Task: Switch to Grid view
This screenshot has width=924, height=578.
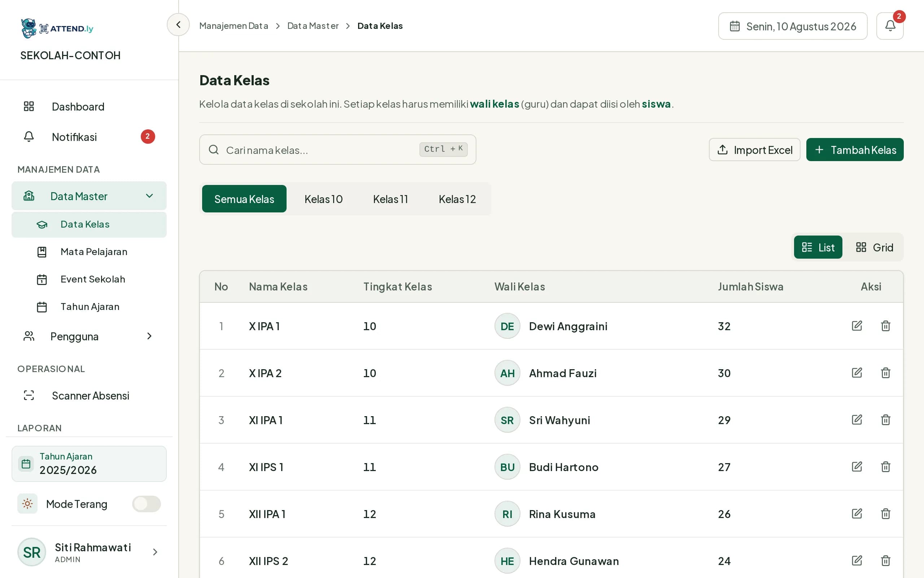Action: 874,247
